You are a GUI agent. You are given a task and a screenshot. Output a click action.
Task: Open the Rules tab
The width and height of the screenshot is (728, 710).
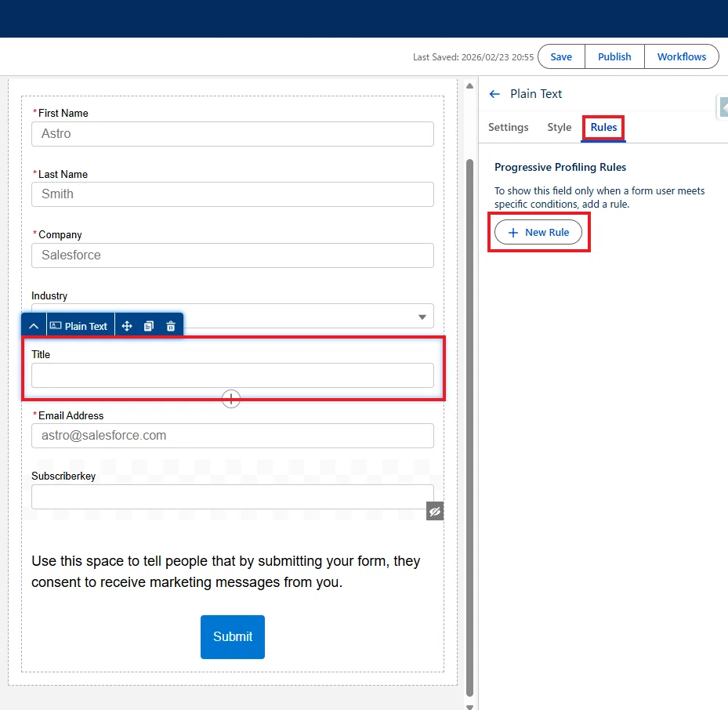(603, 127)
